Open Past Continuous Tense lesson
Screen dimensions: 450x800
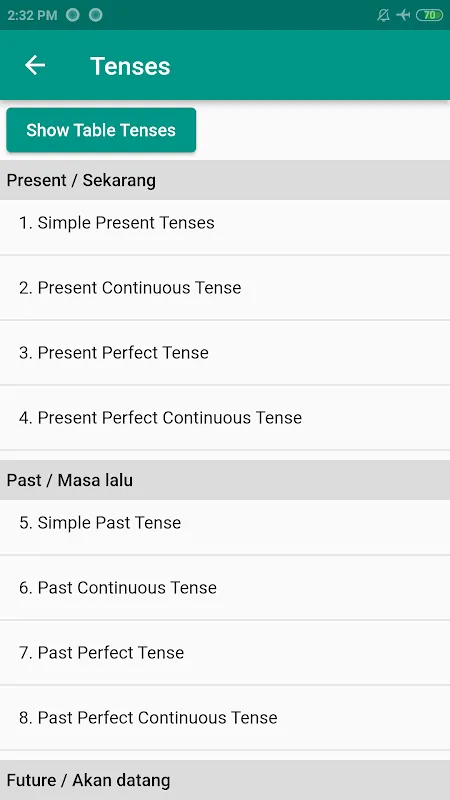click(x=225, y=588)
